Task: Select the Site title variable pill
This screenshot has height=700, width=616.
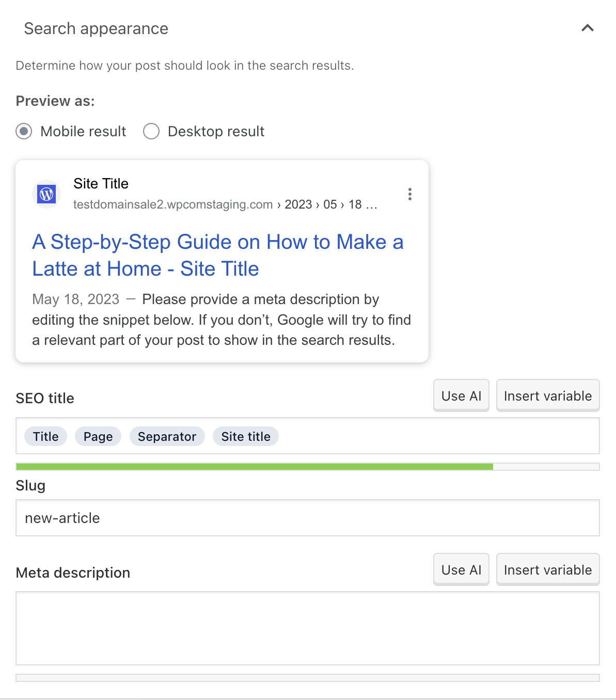Action: (245, 436)
